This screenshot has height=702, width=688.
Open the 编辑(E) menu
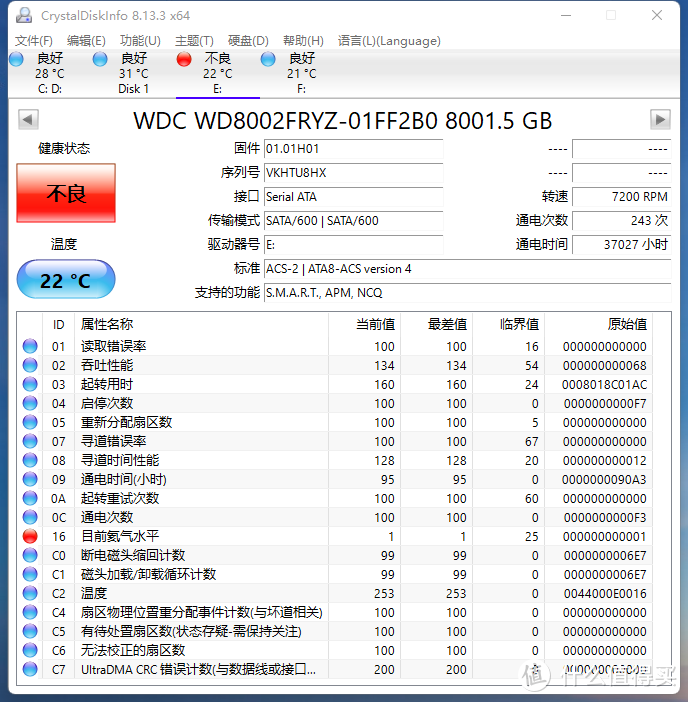pyautogui.click(x=86, y=41)
